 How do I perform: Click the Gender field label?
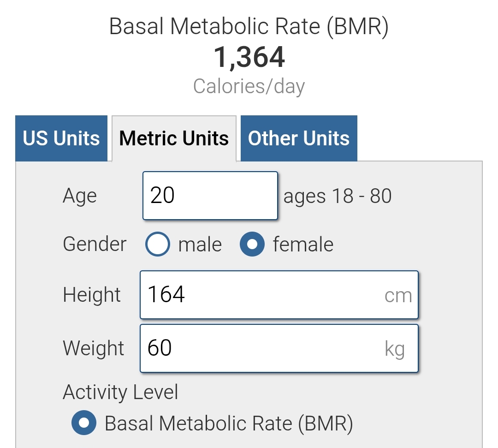pyautogui.click(x=95, y=244)
